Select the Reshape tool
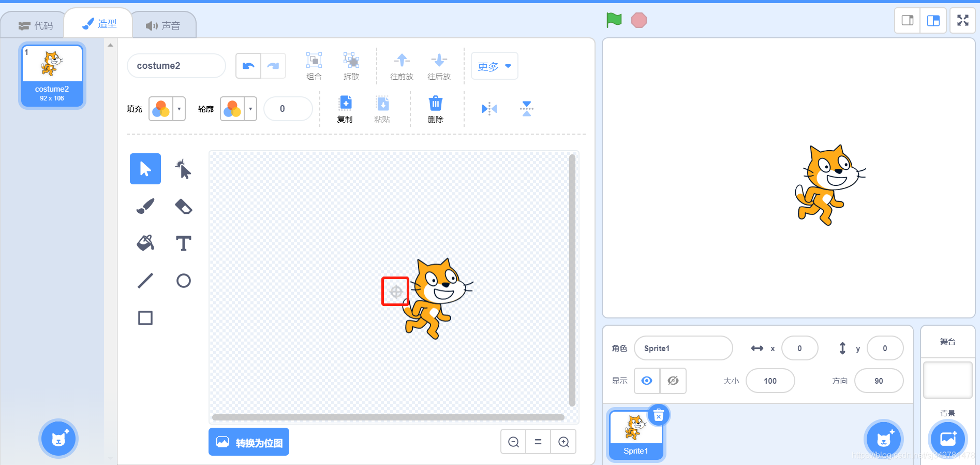 click(x=183, y=169)
